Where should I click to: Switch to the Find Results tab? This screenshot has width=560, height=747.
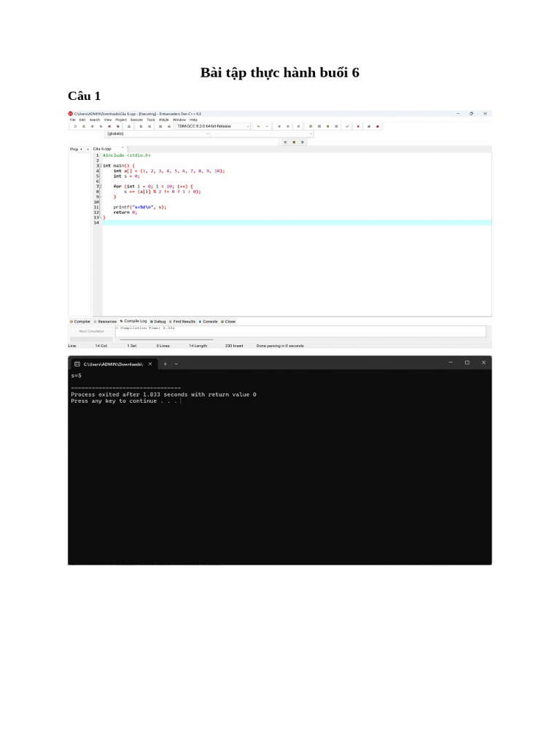[x=182, y=322]
